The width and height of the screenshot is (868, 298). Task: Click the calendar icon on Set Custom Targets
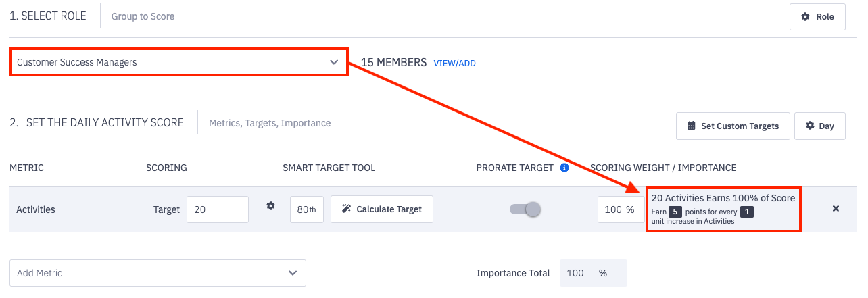click(691, 126)
